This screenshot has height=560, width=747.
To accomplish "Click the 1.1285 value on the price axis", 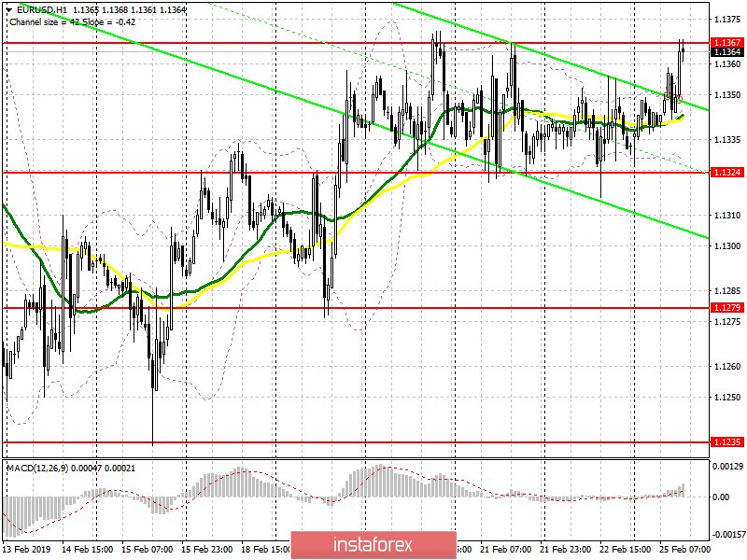I will [727, 291].
